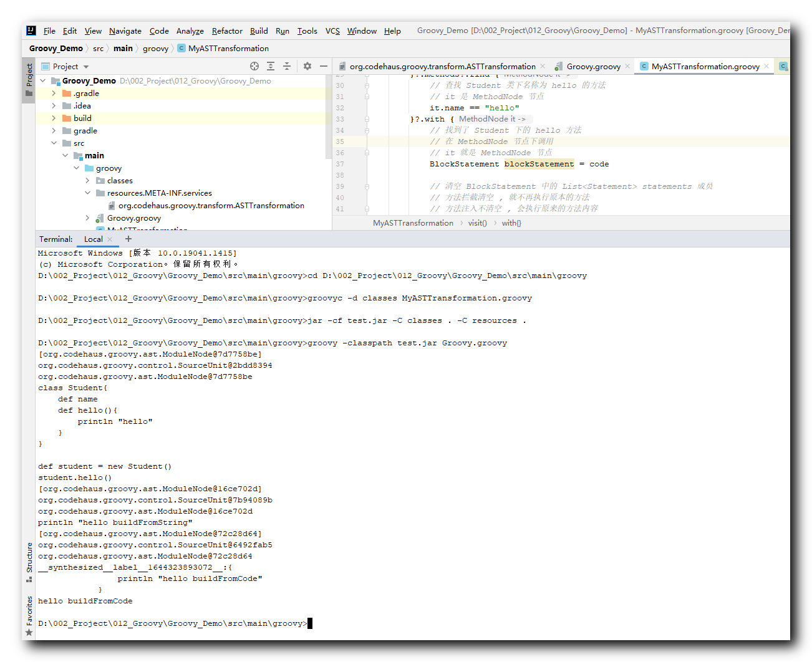Viewport: 812px width, 662px height.
Task: Open the VCS menu
Action: click(332, 31)
